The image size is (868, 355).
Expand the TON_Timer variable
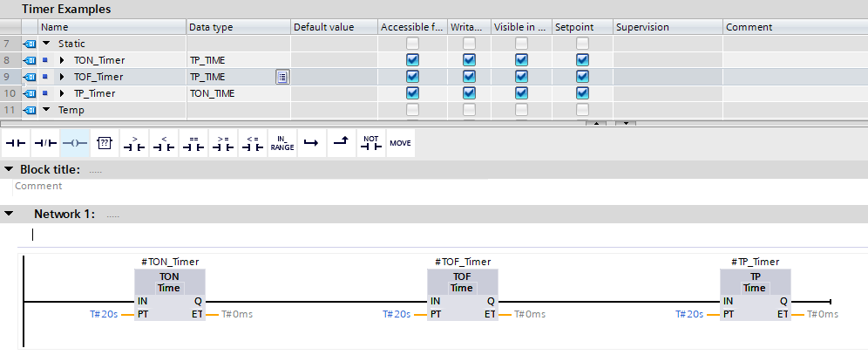click(62, 60)
